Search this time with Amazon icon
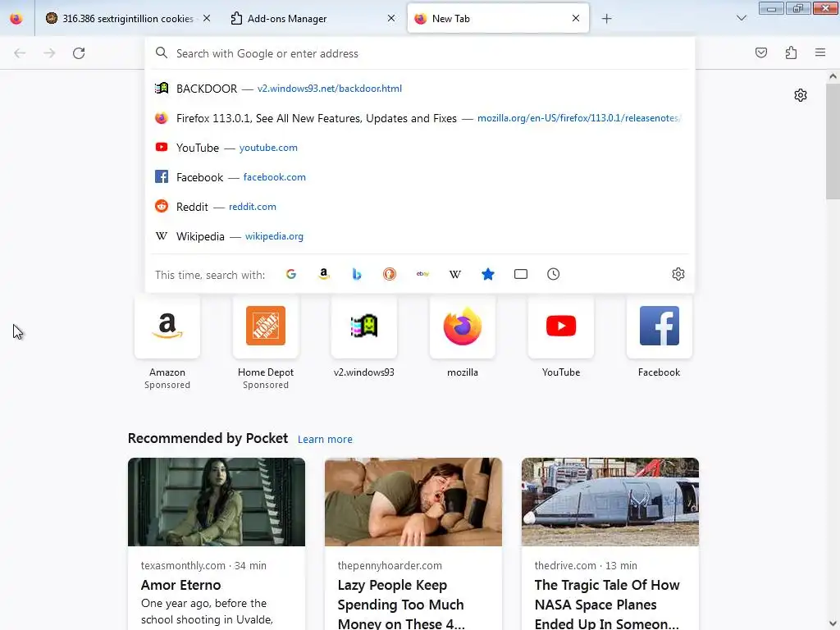The height and width of the screenshot is (630, 840). point(323,274)
